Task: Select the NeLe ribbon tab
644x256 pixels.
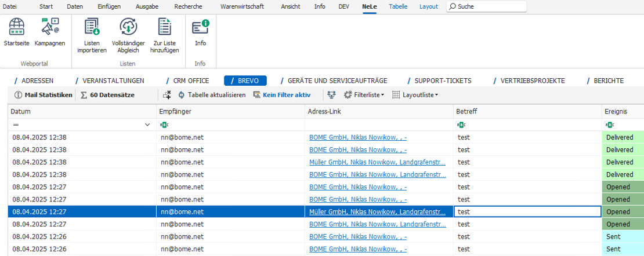Action: click(x=370, y=6)
